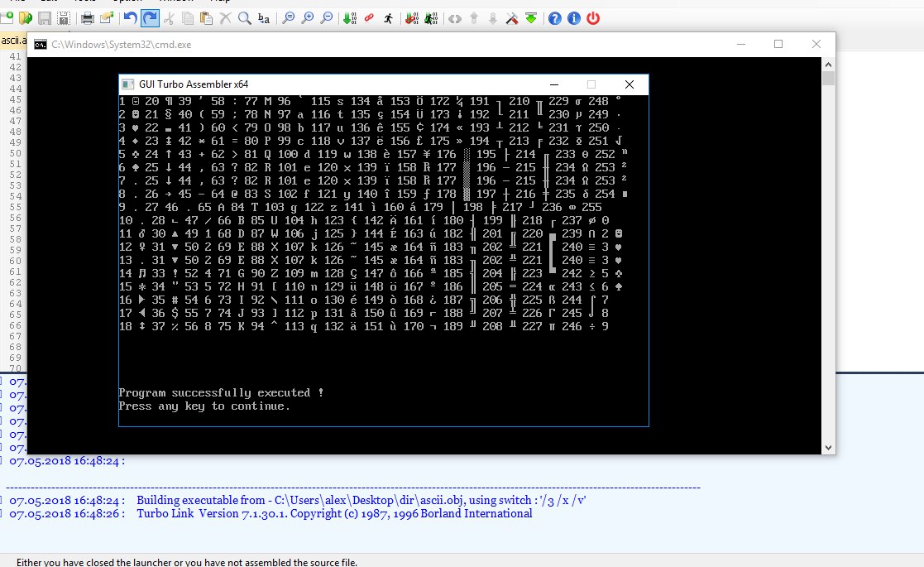Click the first magnifier icon in the zoom group
Screen dimensions: 924x567
pyautogui.click(x=288, y=18)
